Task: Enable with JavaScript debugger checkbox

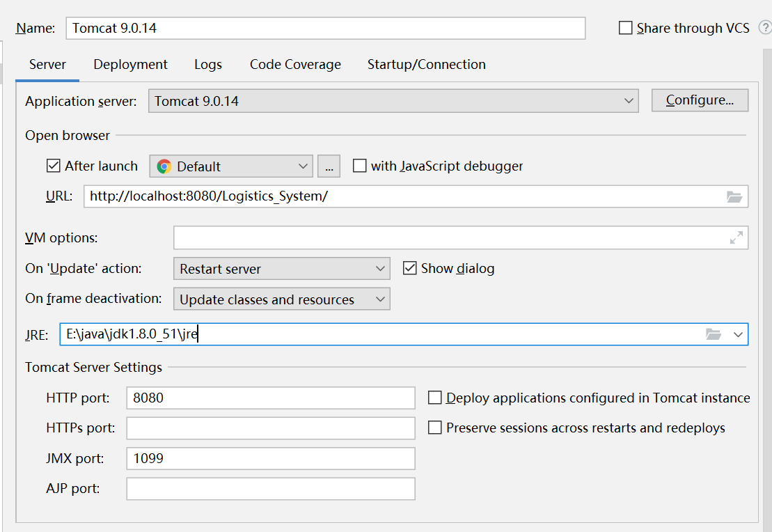Action: [x=359, y=166]
